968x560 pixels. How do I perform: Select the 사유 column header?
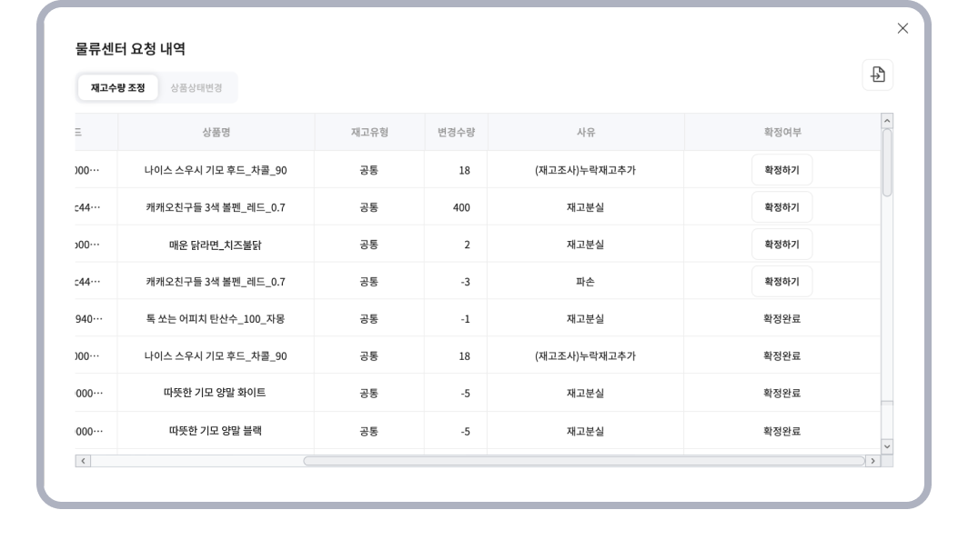click(585, 133)
